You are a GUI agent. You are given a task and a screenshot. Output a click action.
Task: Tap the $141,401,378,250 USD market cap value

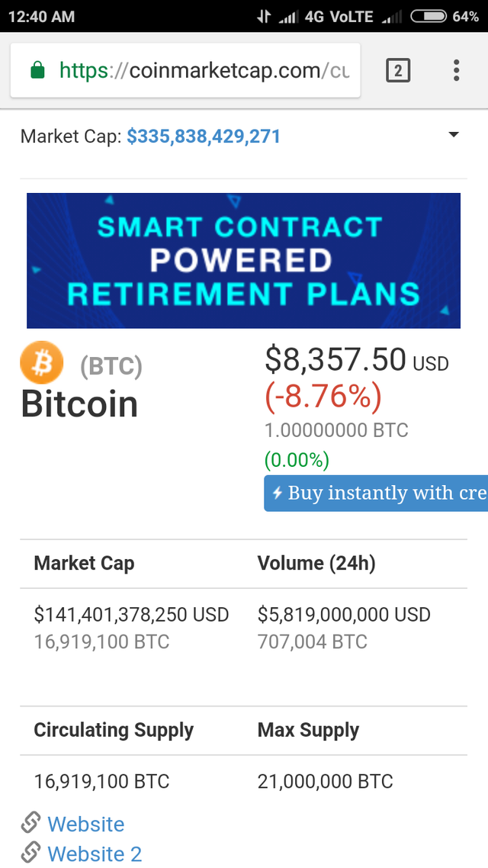(131, 615)
